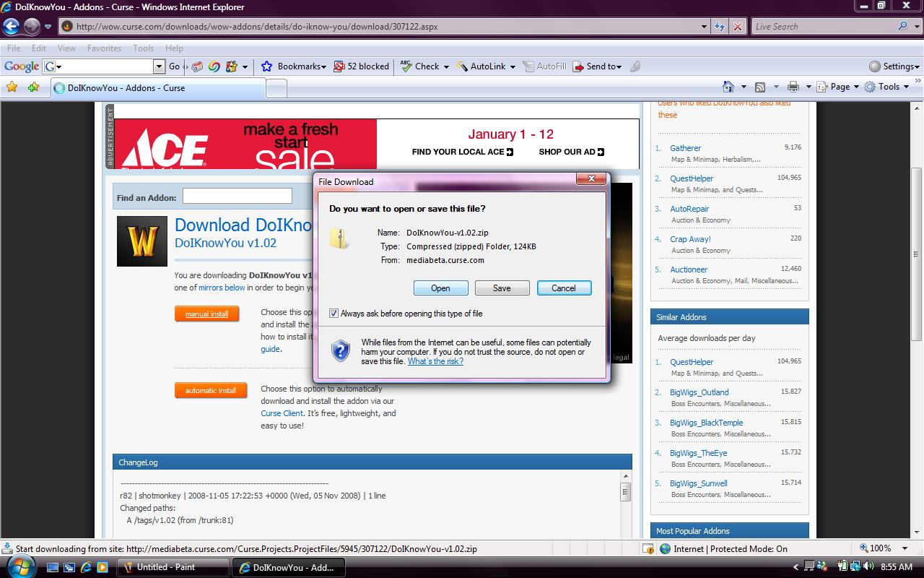The width and height of the screenshot is (924, 578).
Task: Launch Media Player from quick launch
Action: (103, 567)
